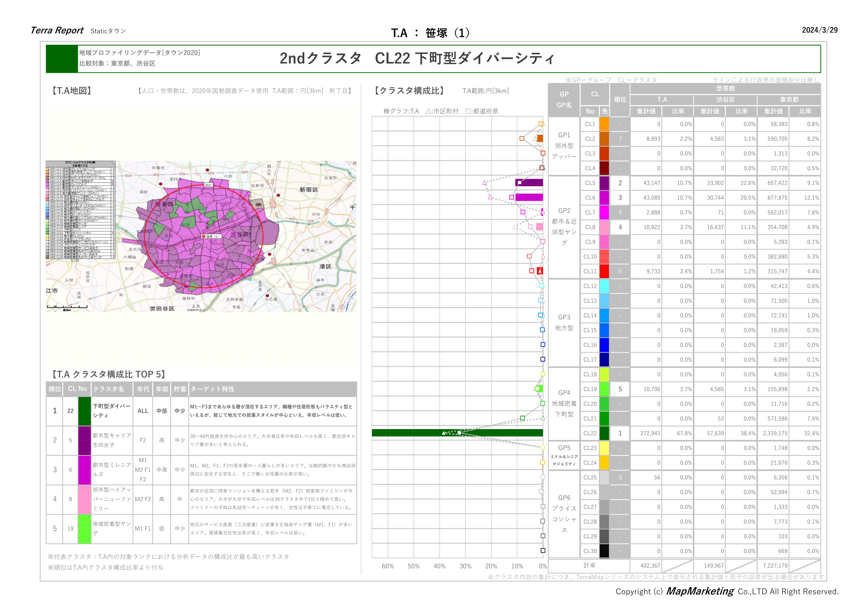This screenshot has height=614, width=868.
Task: Click the ※代表クラスタ footnote text
Action: [168, 557]
